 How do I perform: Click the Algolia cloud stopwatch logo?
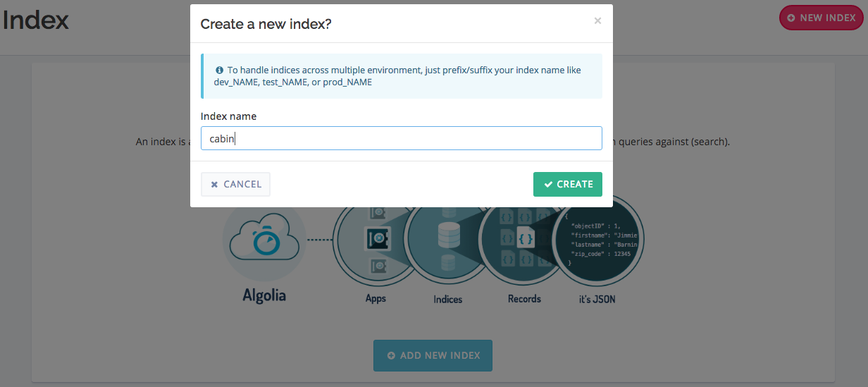click(x=263, y=241)
